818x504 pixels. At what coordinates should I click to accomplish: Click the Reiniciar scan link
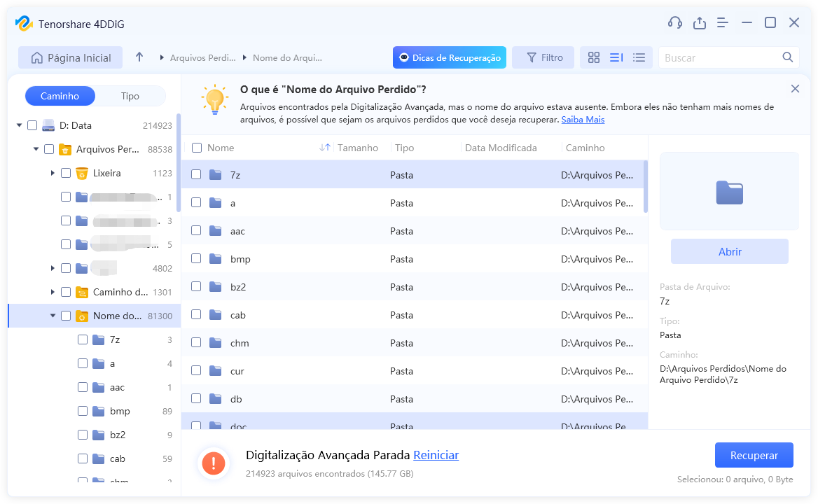(x=436, y=455)
